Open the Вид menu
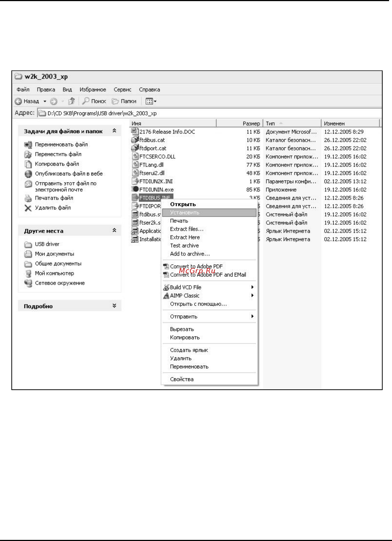Viewport: 392px width, 541px height. pyautogui.click(x=67, y=90)
